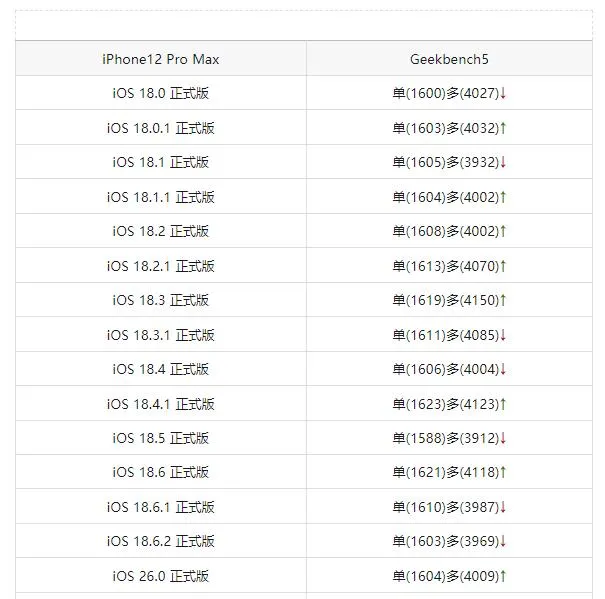The height and width of the screenshot is (599, 605).
Task: Click the red down arrow beside 多(4085)
Action: tap(503, 335)
